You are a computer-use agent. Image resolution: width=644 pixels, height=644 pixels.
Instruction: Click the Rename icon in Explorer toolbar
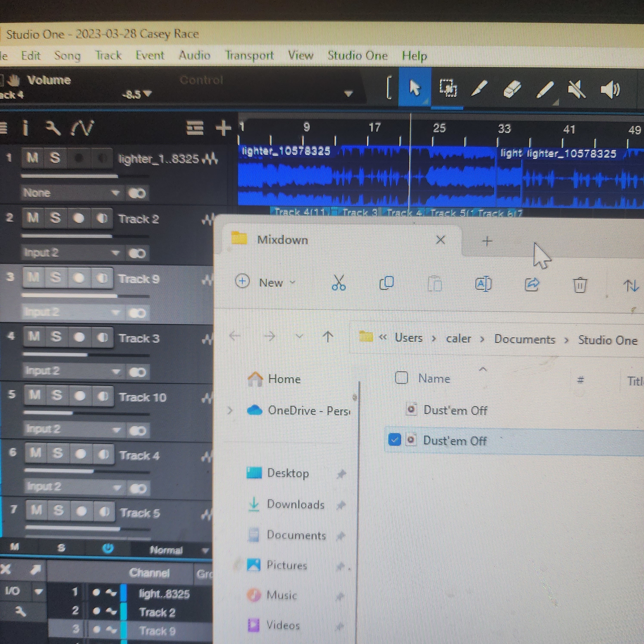[x=483, y=284]
